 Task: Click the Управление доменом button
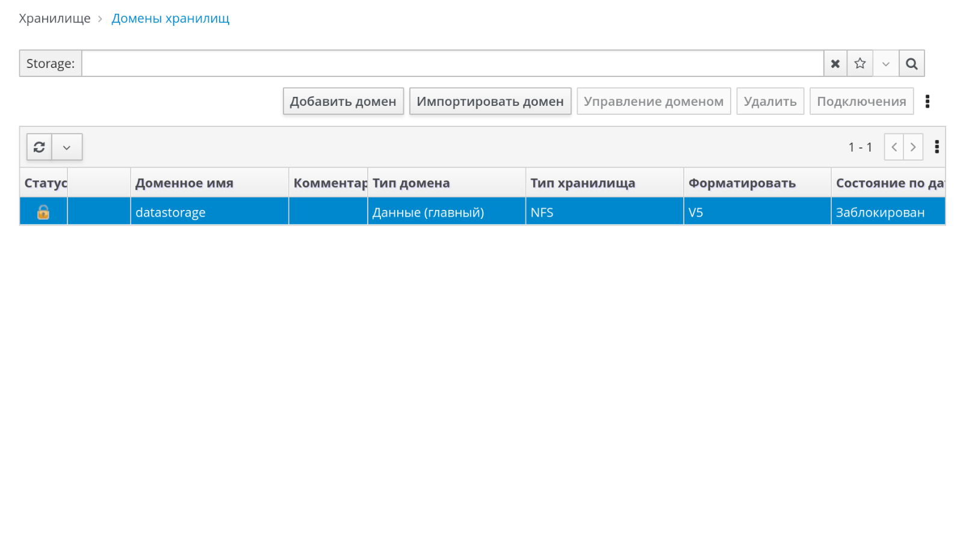(654, 102)
